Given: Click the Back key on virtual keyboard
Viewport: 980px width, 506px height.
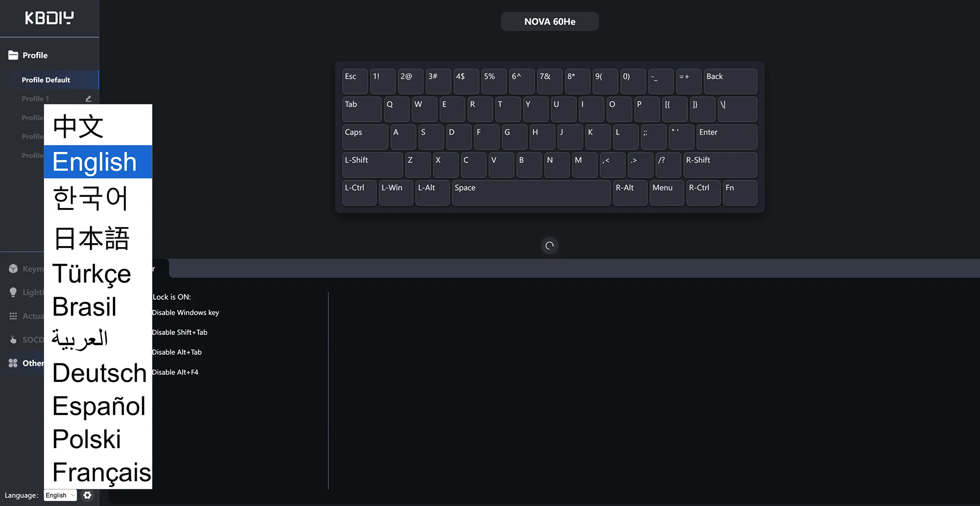Looking at the screenshot, I should click(x=731, y=81).
